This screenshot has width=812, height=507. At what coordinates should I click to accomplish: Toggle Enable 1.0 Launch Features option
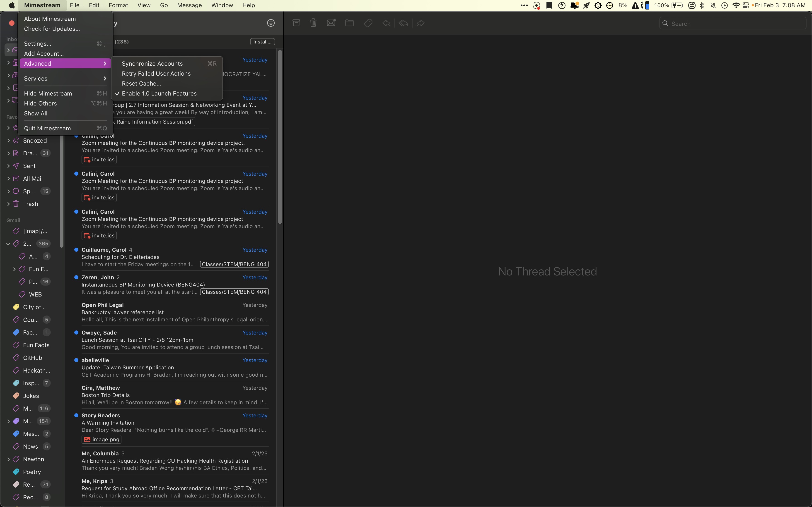pyautogui.click(x=159, y=93)
